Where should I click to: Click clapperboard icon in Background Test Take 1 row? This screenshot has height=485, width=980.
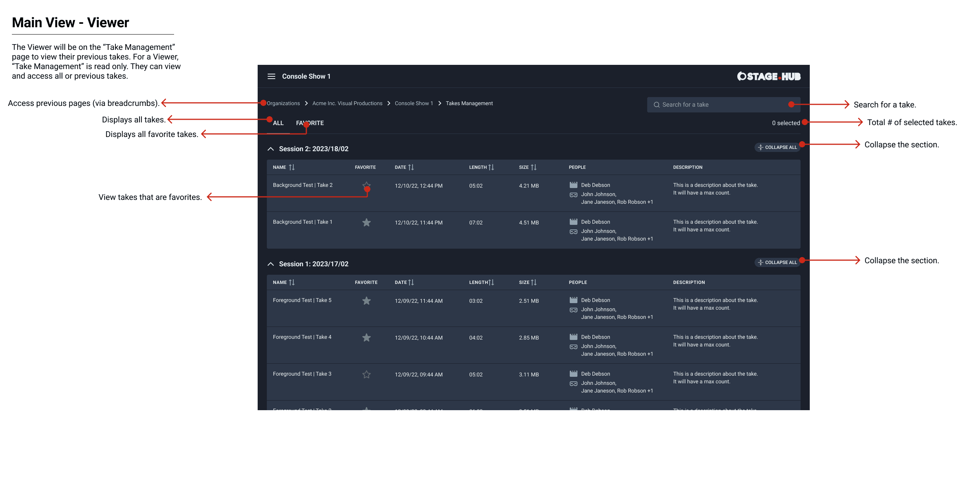click(574, 222)
